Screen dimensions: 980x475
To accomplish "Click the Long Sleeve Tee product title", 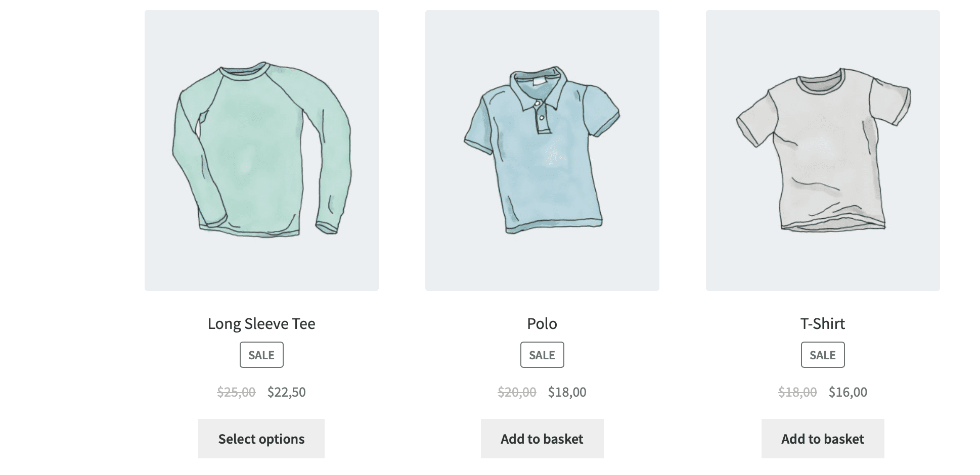I will tap(261, 323).
